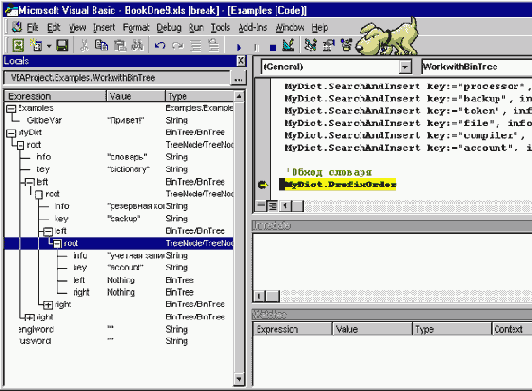Open the WorkwithBinTree procedure combo box

(477, 67)
